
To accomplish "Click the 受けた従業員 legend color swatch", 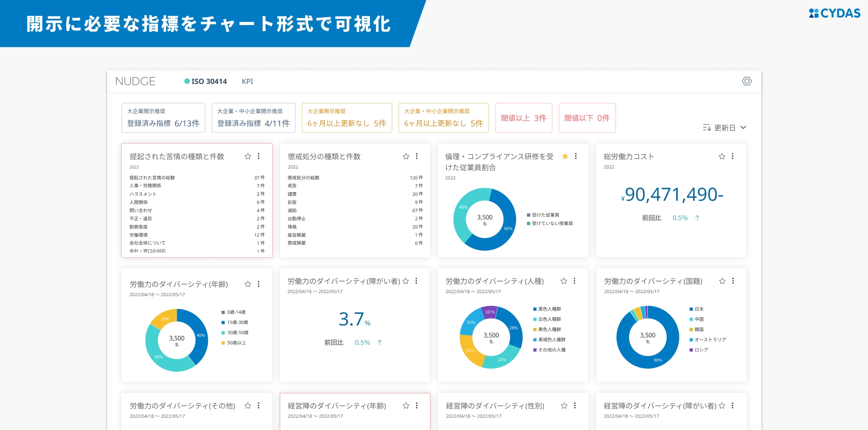I will (529, 215).
